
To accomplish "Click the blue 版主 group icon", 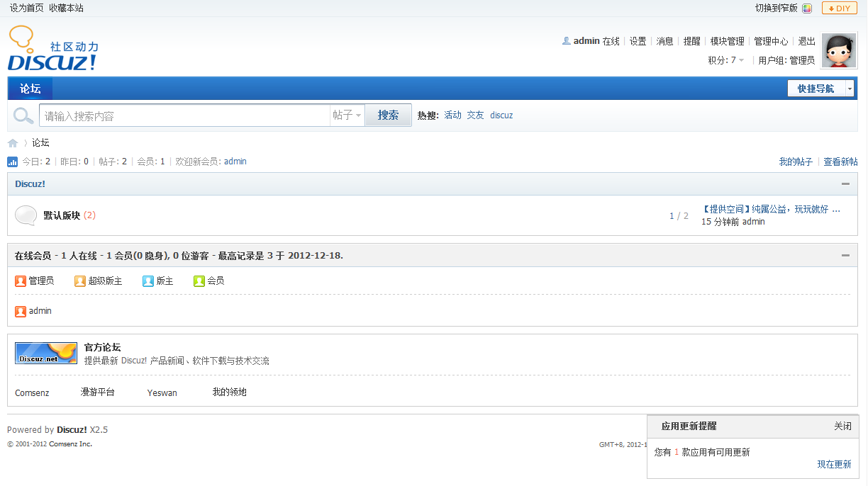I will coord(147,281).
